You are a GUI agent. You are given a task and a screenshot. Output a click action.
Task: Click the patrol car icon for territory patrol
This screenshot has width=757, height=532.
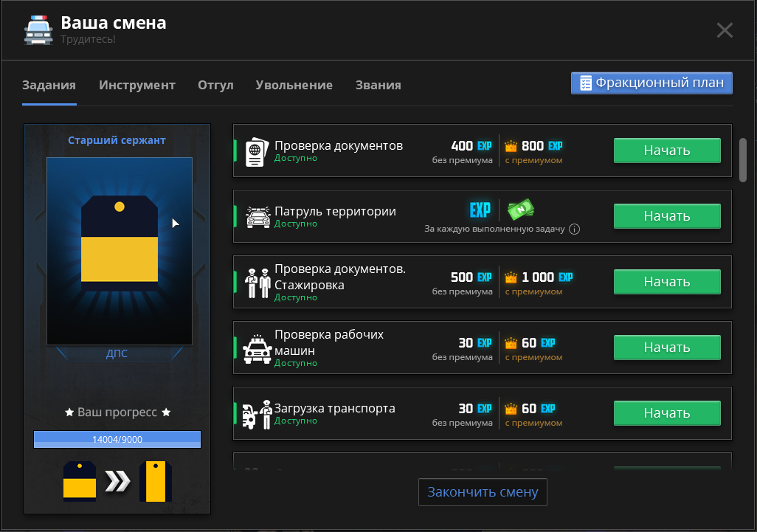coord(257,216)
